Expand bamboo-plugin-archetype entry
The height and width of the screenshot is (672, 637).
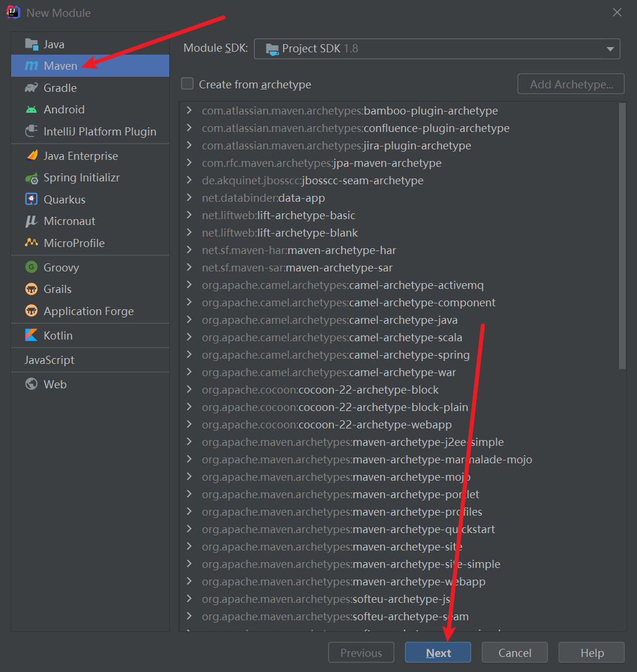(189, 110)
